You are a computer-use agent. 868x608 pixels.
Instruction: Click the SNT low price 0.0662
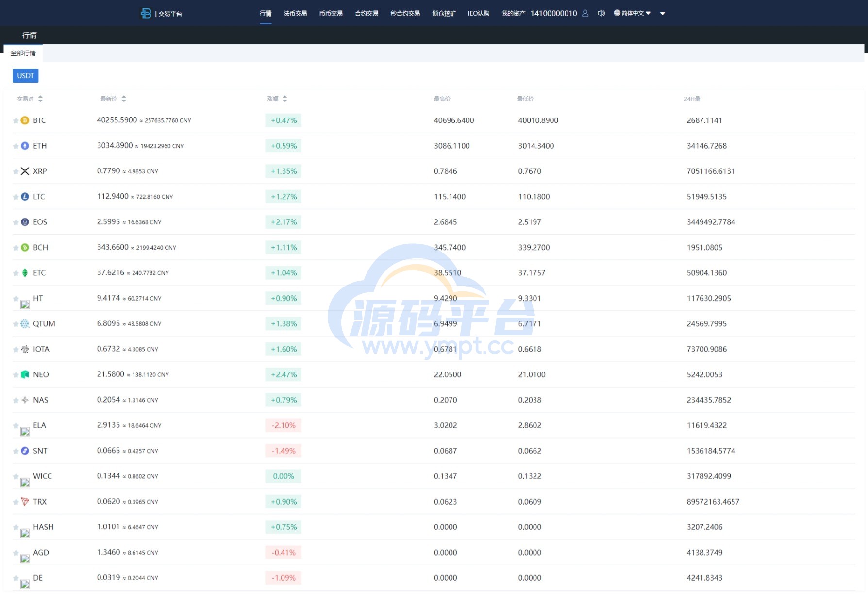530,451
